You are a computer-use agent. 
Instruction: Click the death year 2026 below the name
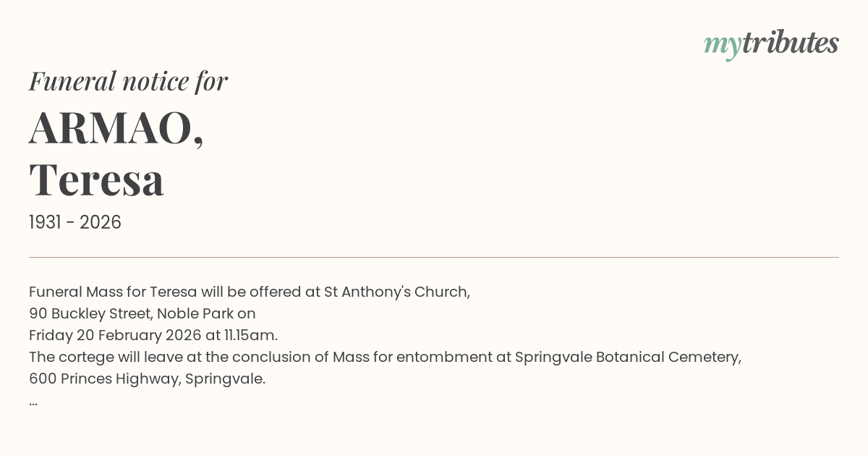pyautogui.click(x=101, y=222)
